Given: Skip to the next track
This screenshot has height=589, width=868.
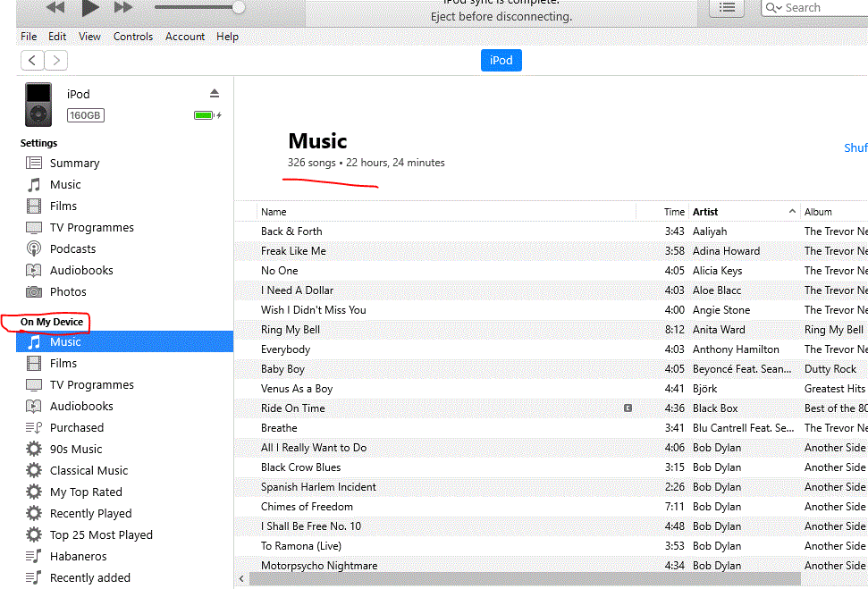Looking at the screenshot, I should pyautogui.click(x=122, y=7).
